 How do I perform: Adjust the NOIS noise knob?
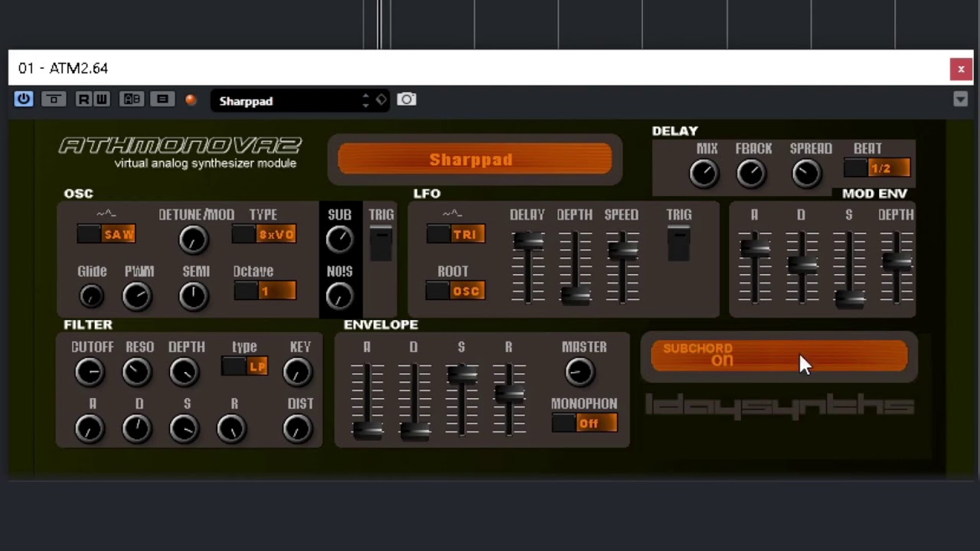pyautogui.click(x=339, y=295)
